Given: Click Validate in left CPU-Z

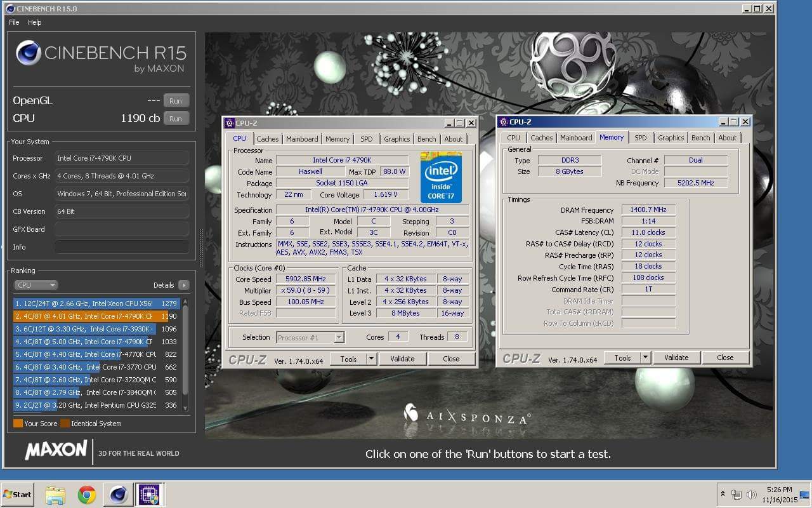Looking at the screenshot, I should pos(402,359).
